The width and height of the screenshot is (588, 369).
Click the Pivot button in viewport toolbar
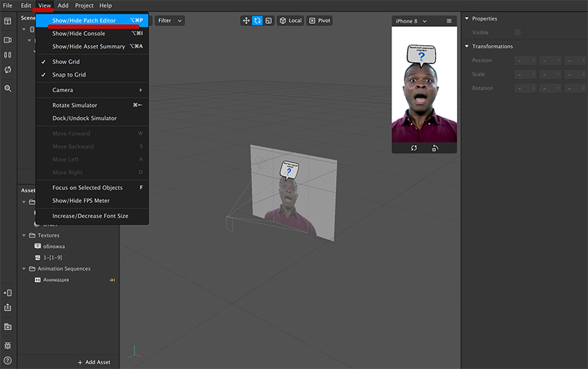coord(320,20)
